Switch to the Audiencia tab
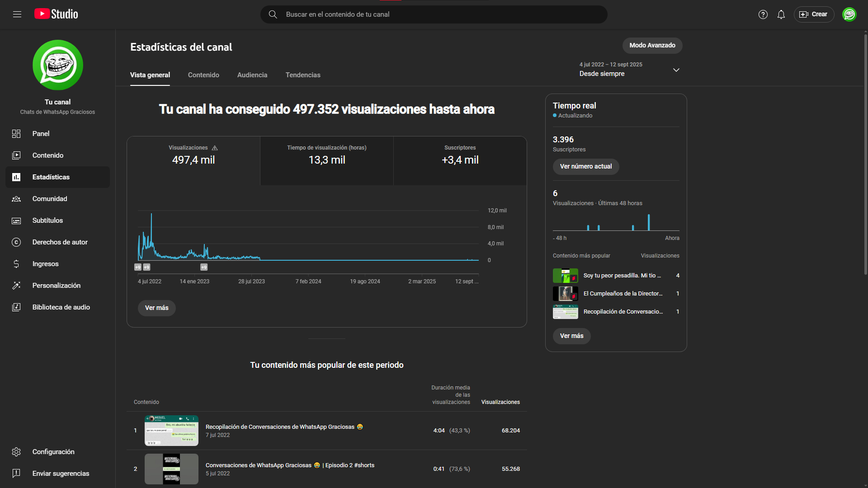The image size is (868, 488). click(x=252, y=75)
